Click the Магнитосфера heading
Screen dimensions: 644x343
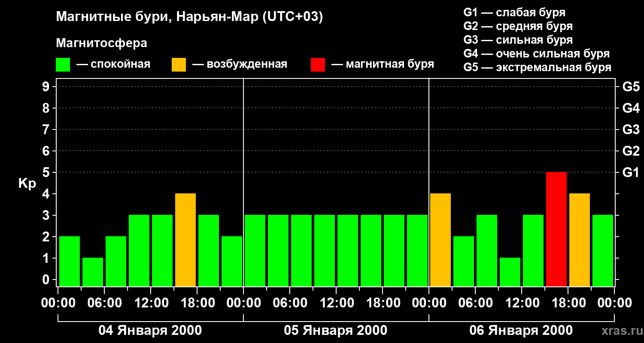[x=101, y=43]
